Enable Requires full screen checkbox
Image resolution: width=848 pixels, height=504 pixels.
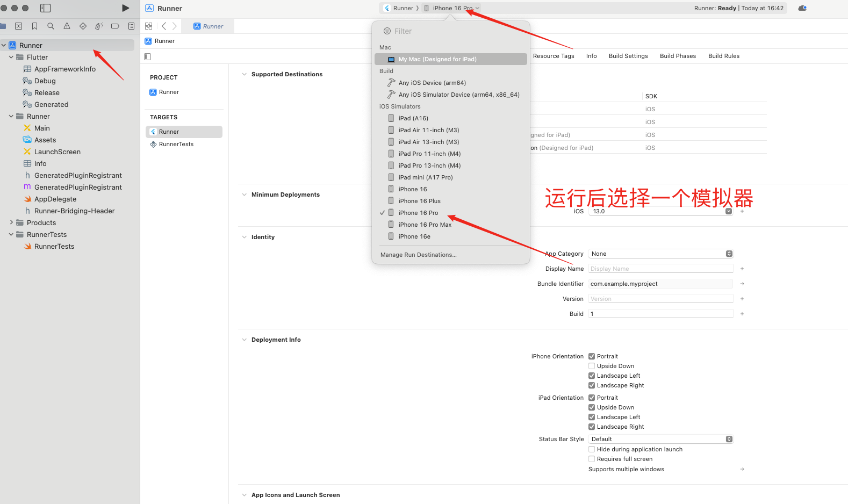coord(592,459)
